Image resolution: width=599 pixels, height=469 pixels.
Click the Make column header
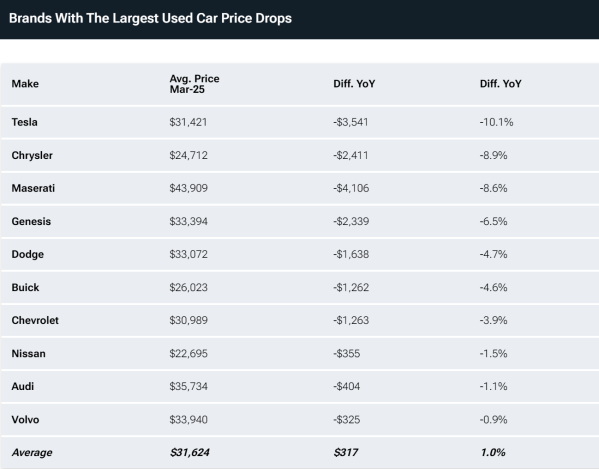coord(25,84)
